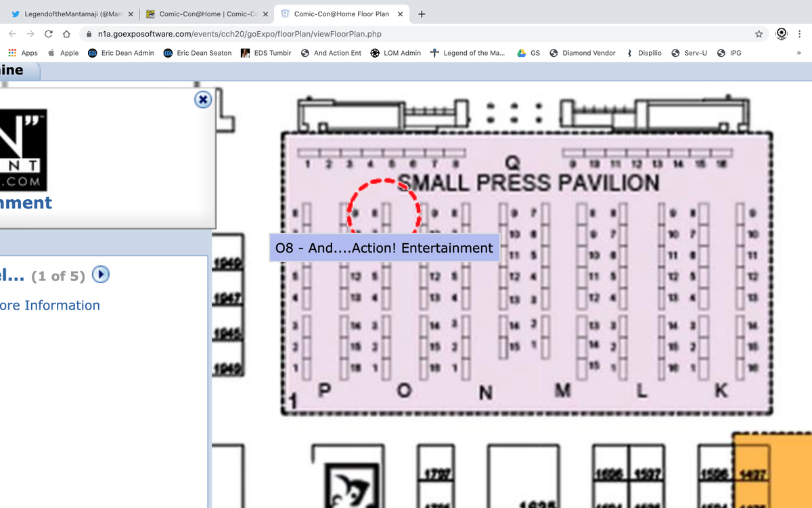The image size is (812, 508).
Task: Open Chrome's three-dot menu
Action: pos(800,34)
